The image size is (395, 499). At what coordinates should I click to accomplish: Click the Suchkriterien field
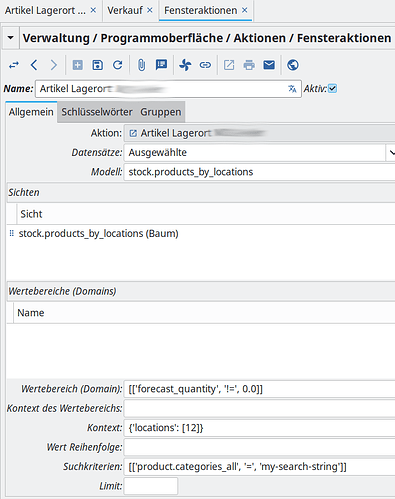pos(259,466)
